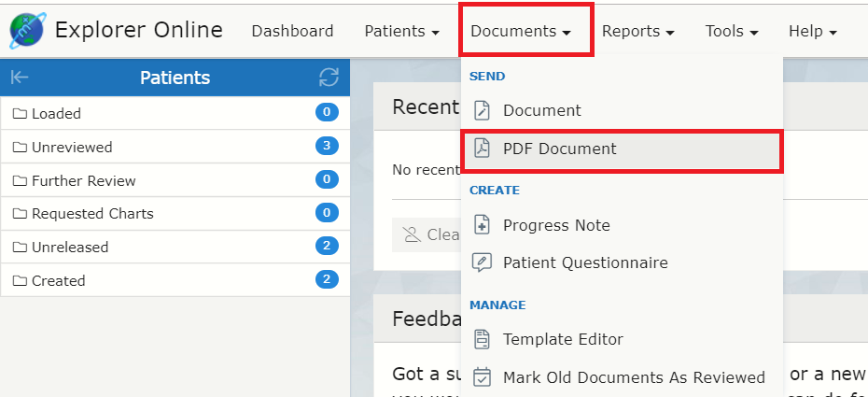The width and height of the screenshot is (868, 397).
Task: Click the Further Review count badge 0
Action: (327, 179)
